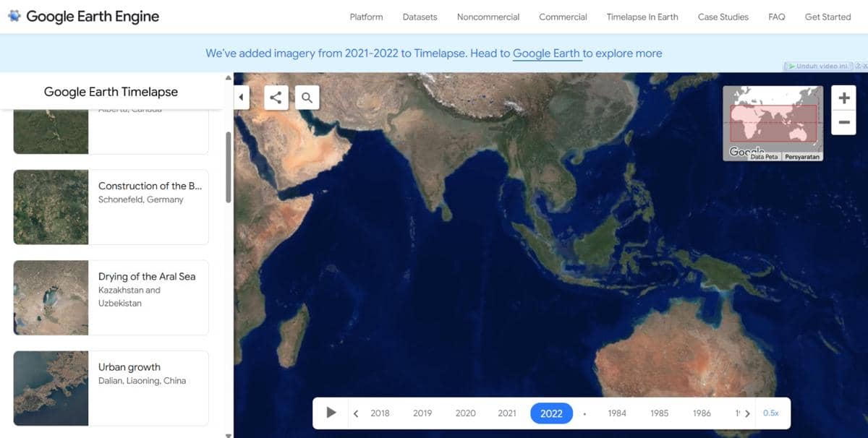Jump the timeline to 2019
Viewport: 868px width, 438px height.
tap(422, 413)
